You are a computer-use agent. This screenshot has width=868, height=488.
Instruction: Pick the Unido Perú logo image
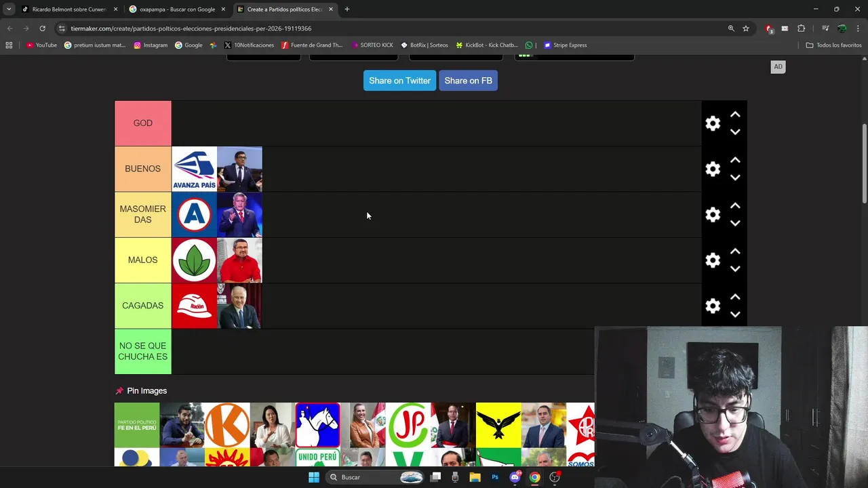pos(317,457)
